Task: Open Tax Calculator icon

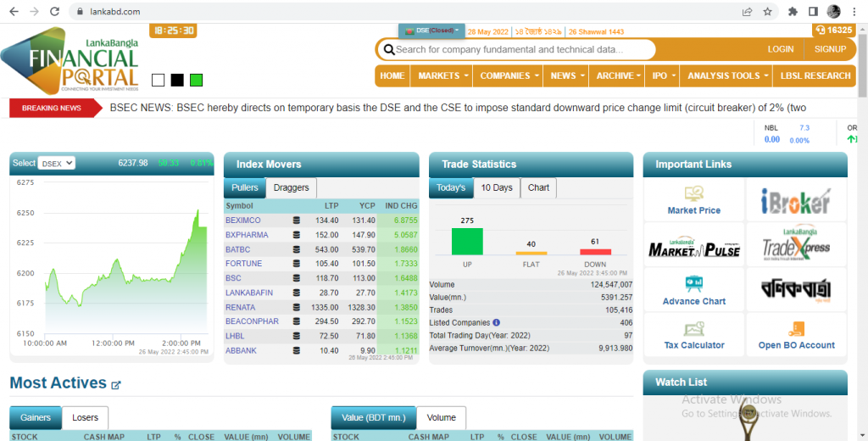Action: point(693,329)
